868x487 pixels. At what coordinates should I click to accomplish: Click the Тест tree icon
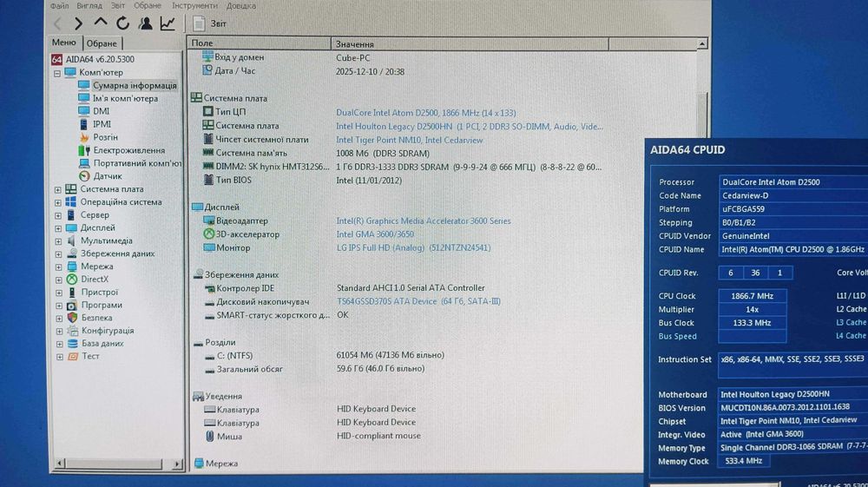73,357
